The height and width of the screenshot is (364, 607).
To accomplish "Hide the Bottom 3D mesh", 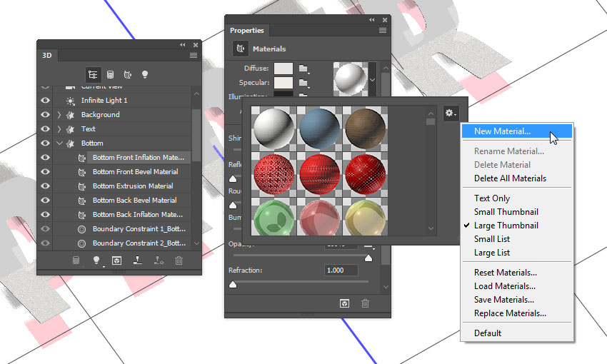I will (x=45, y=143).
